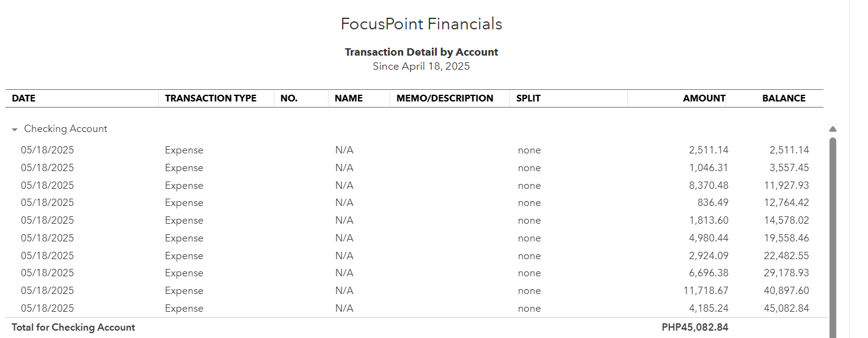This screenshot has height=338, width=868.
Task: Select the SPLIT column header
Action: 528,98
